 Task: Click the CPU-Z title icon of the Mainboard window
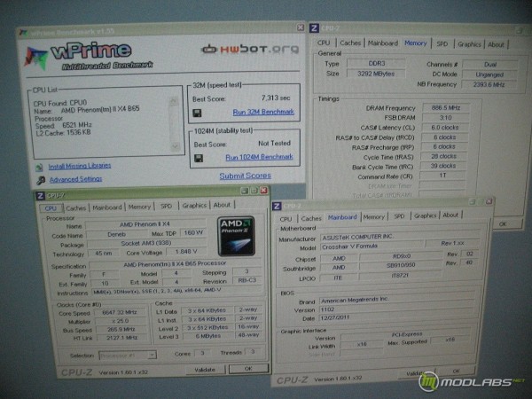coord(277,206)
